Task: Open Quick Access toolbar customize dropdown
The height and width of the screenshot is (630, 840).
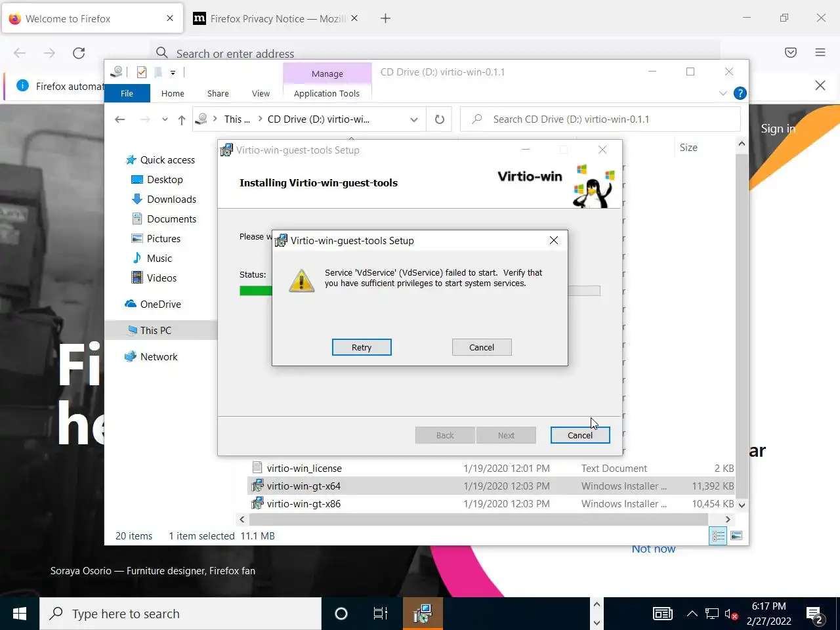Action: tap(173, 72)
